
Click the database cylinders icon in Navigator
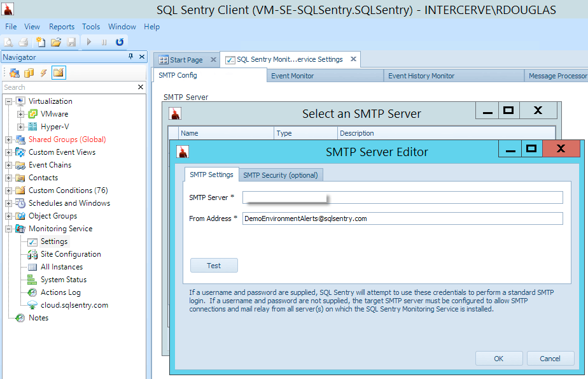click(29, 73)
